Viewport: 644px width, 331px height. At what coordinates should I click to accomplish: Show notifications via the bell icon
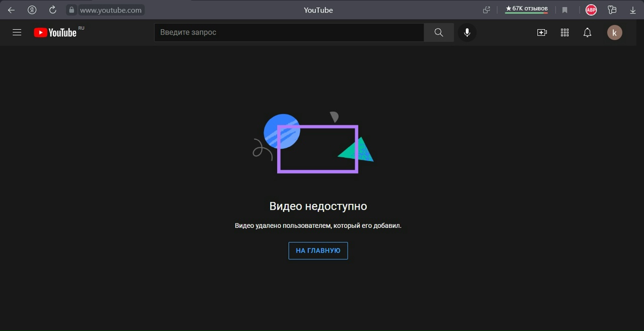(x=587, y=32)
